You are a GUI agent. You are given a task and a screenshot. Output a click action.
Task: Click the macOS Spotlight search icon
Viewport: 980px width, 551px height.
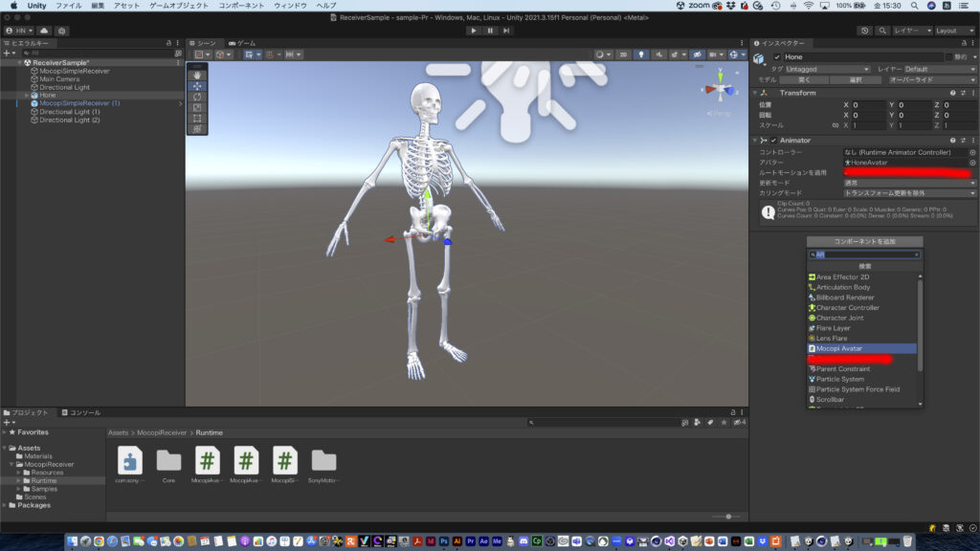pos(914,6)
